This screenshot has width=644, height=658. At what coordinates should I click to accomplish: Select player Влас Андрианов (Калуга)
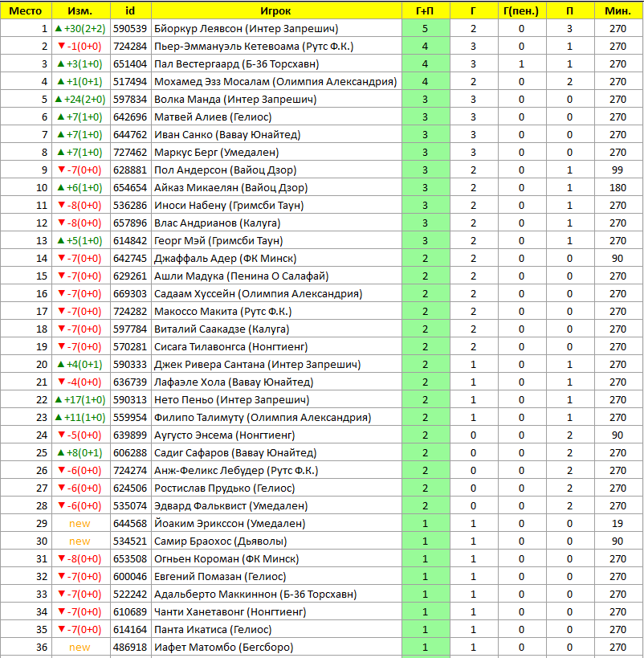(217, 223)
